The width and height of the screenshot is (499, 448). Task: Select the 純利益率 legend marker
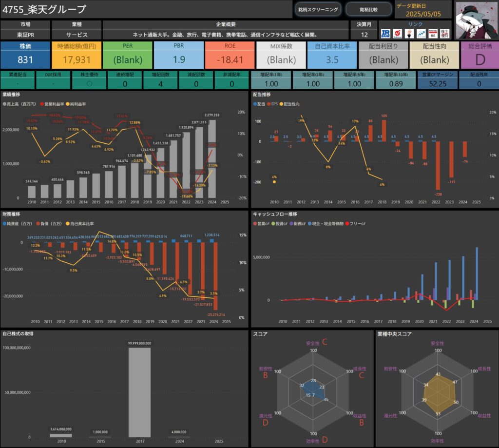tap(67, 104)
